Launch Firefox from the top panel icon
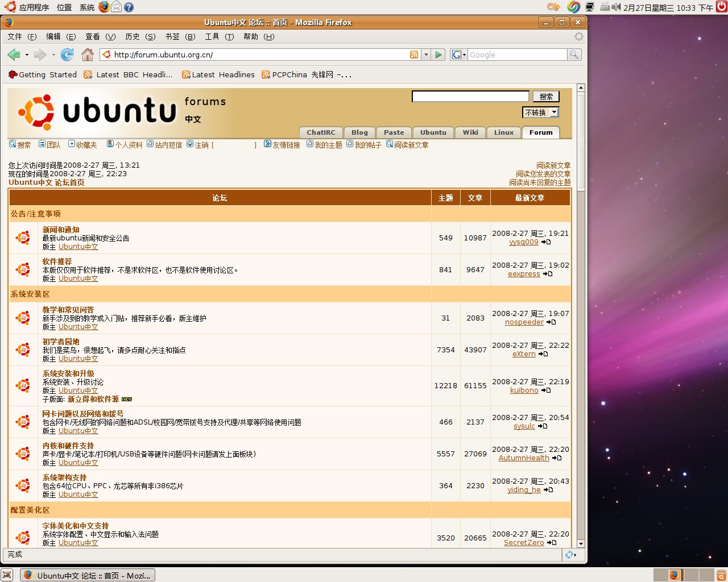 [x=104, y=7]
